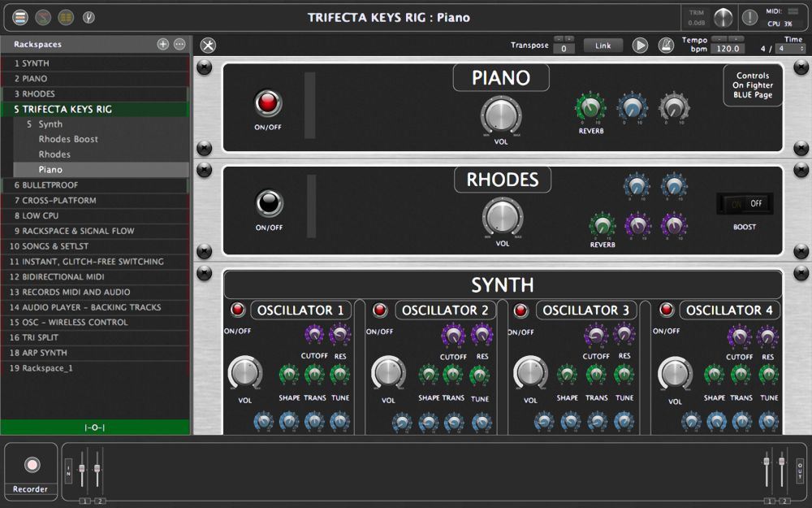Screen dimensions: 812x508
Task: Toggle the Piano ON/OFF red button
Action: pyautogui.click(x=268, y=103)
